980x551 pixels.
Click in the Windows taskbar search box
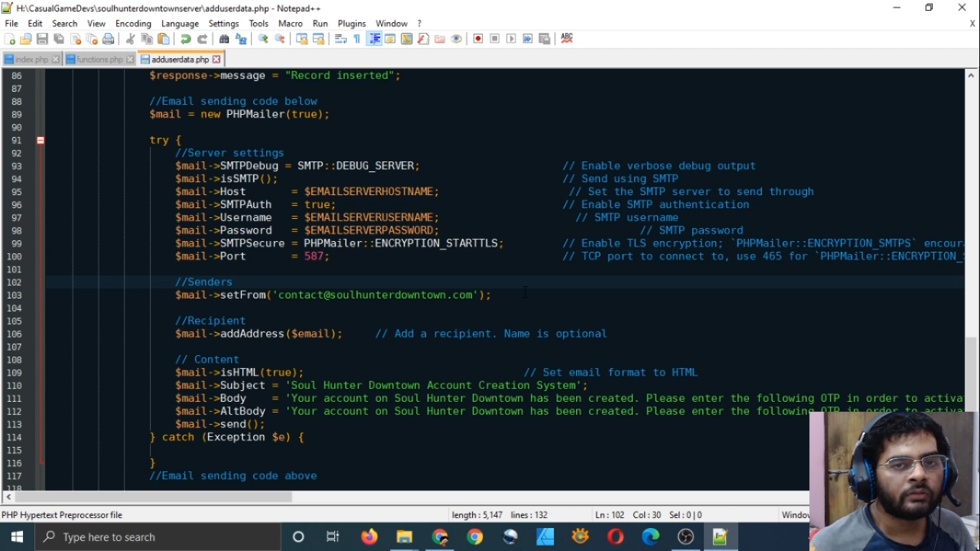[x=158, y=537]
